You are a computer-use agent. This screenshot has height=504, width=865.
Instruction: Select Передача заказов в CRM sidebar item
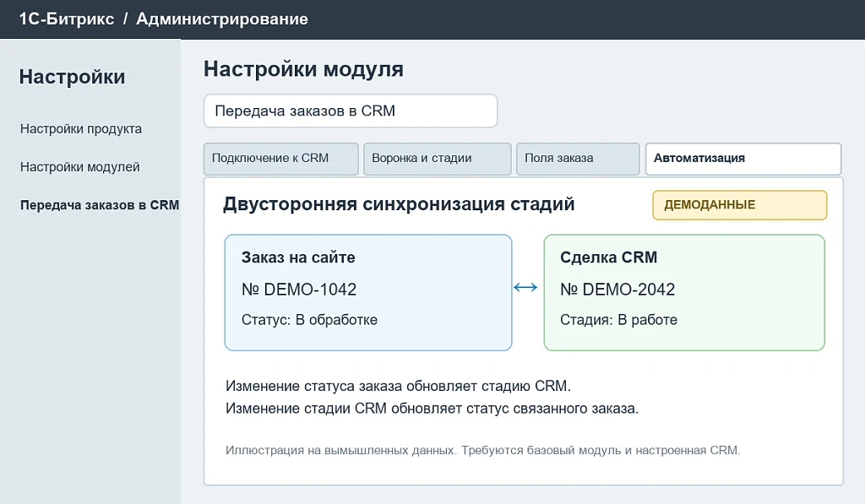[x=100, y=205]
